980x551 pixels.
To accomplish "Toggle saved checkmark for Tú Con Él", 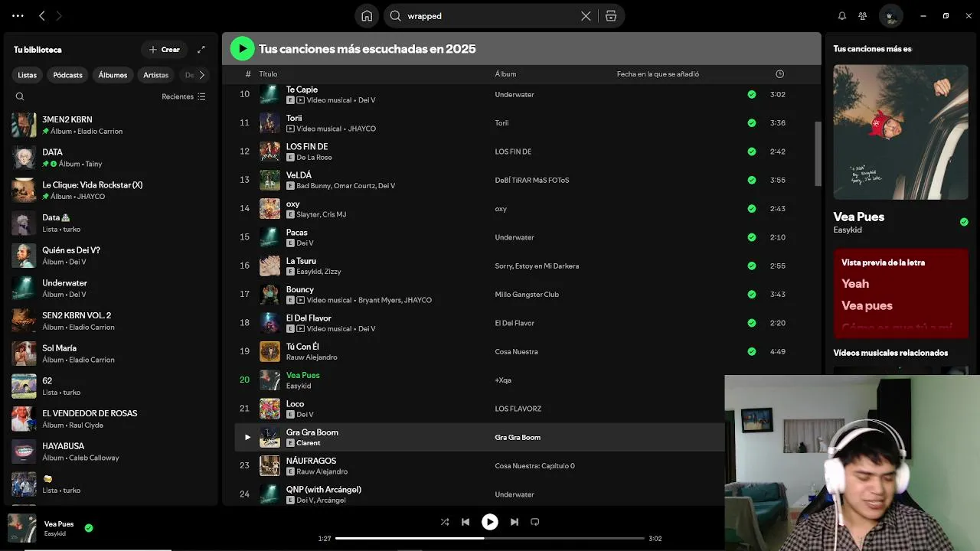I will (x=752, y=352).
